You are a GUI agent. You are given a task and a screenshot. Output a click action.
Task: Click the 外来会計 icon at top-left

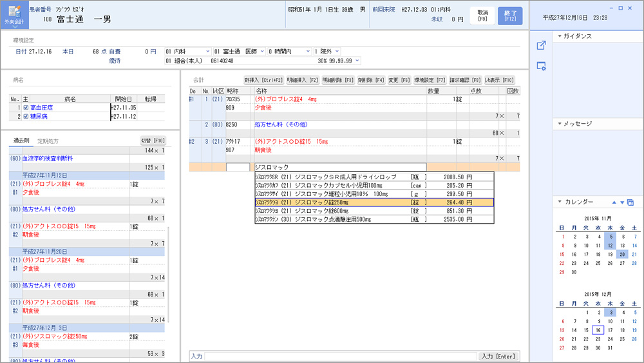(x=14, y=14)
